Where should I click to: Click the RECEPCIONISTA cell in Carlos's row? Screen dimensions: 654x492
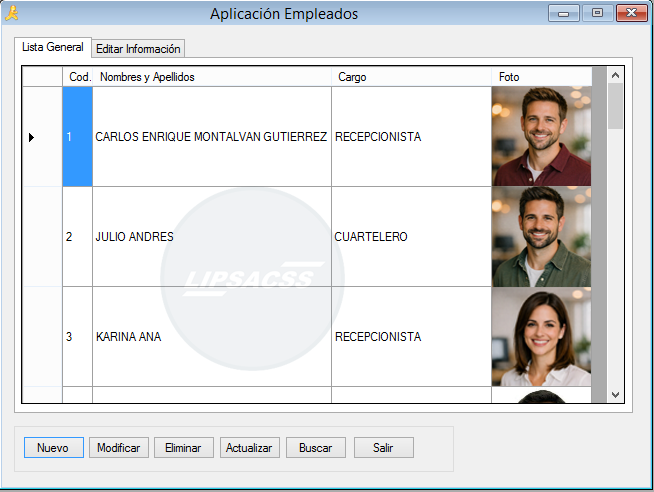click(x=411, y=136)
